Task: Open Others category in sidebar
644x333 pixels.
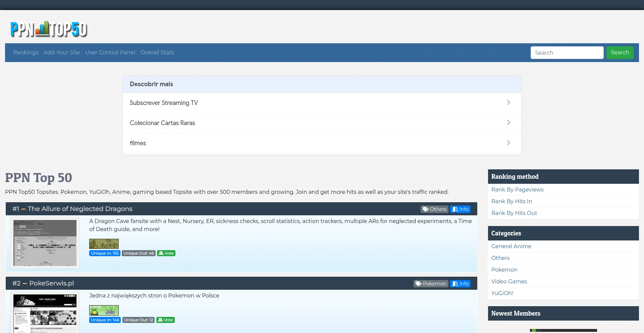Action: pos(500,258)
